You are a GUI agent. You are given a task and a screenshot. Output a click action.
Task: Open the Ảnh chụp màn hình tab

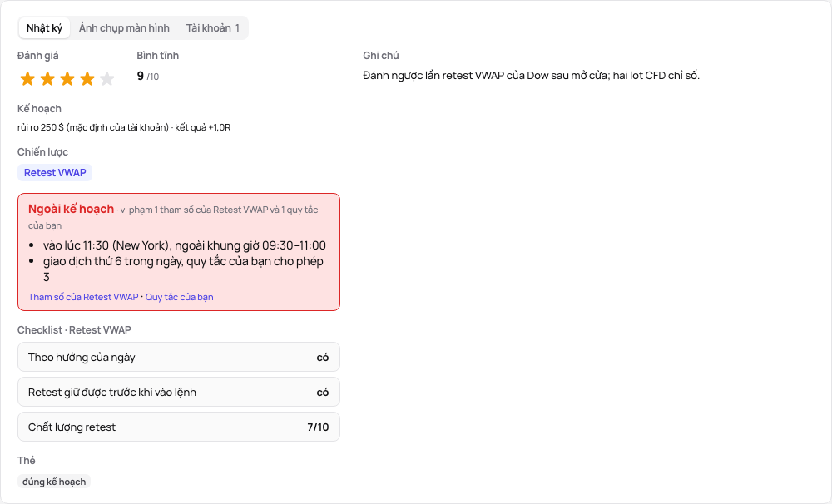(x=124, y=28)
